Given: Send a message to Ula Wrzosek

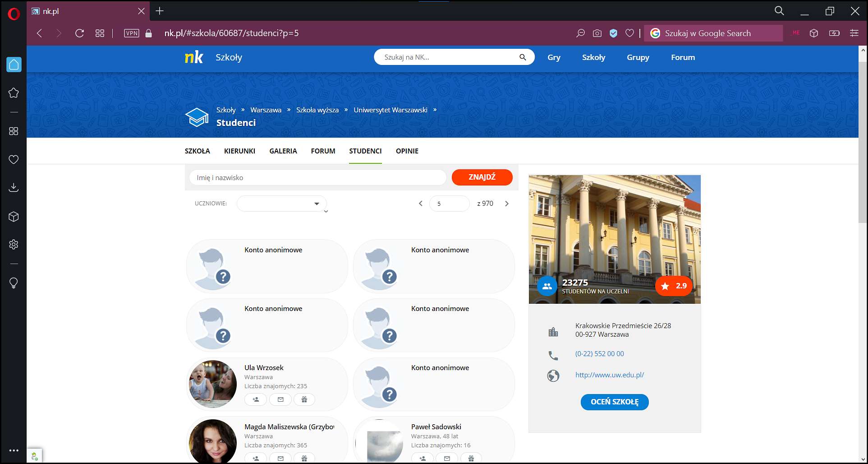Looking at the screenshot, I should 280,399.
